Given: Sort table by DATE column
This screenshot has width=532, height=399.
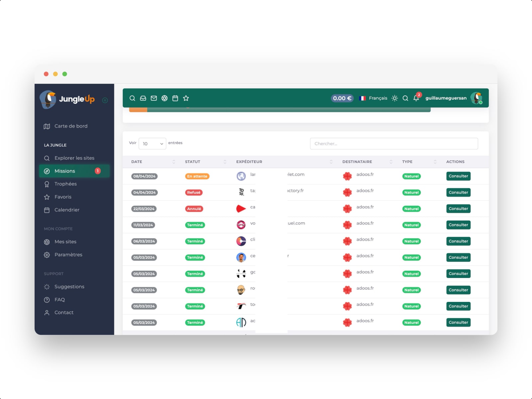Looking at the screenshot, I should point(153,162).
